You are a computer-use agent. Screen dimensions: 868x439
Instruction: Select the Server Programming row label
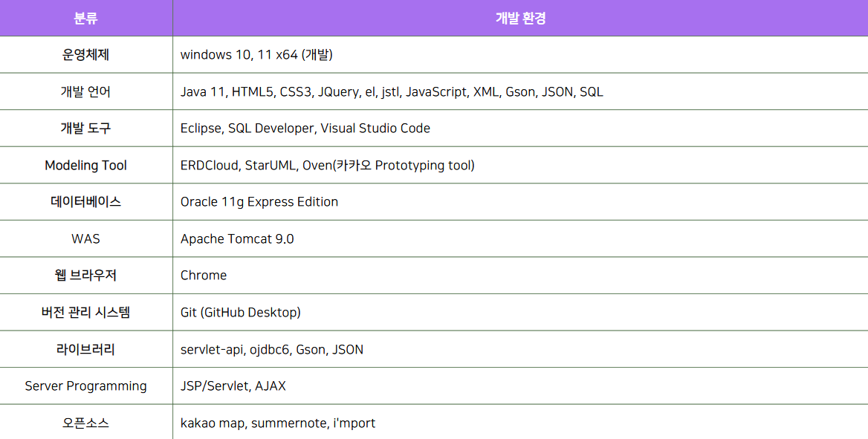pyautogui.click(x=85, y=386)
